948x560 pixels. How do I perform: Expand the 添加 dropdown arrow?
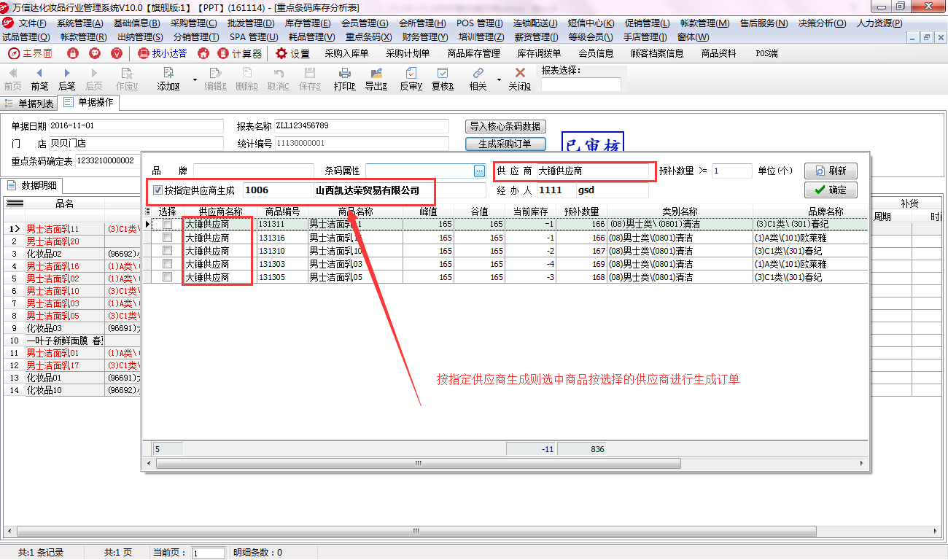tap(195, 79)
